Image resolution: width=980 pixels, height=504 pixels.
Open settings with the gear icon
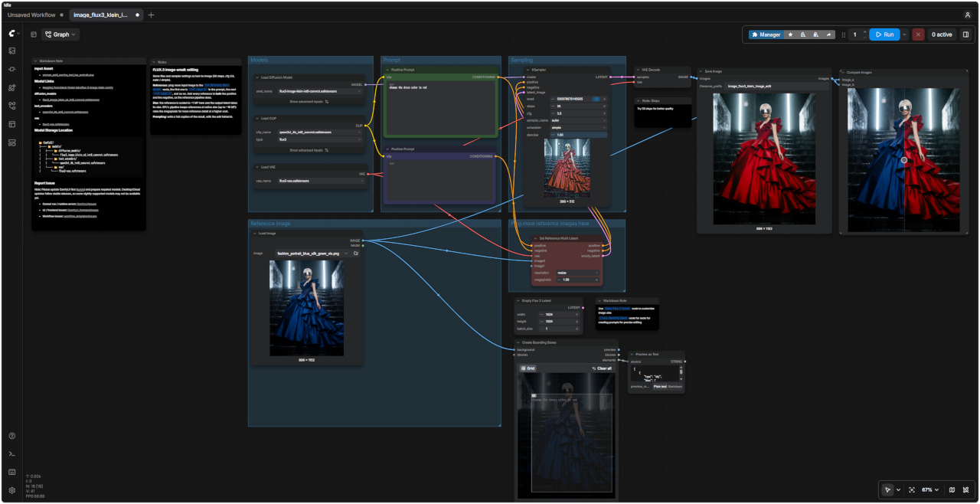[12, 490]
